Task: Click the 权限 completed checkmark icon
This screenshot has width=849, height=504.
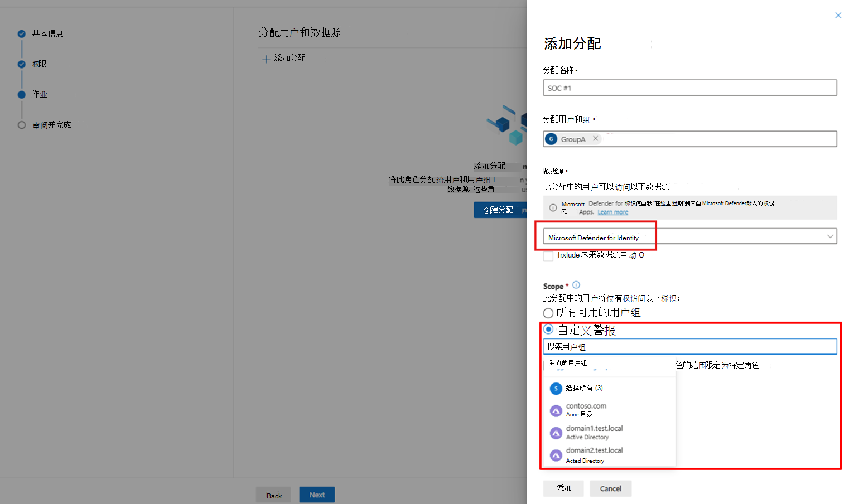Action: 22,64
